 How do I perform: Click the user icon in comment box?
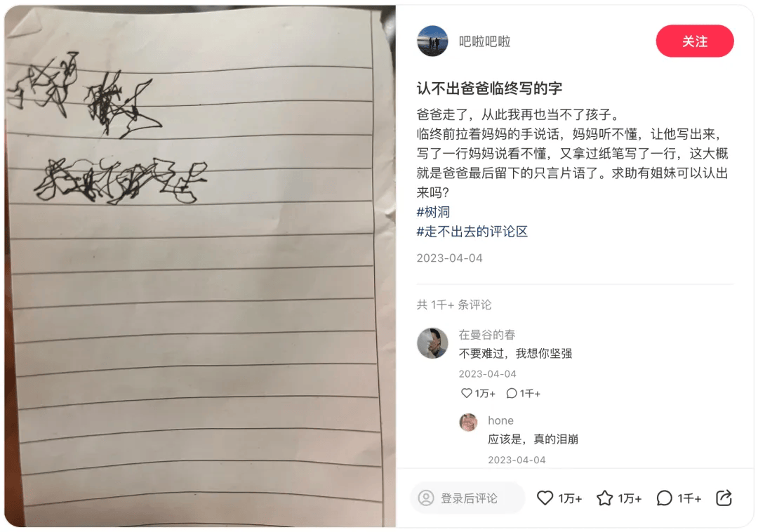(426, 498)
